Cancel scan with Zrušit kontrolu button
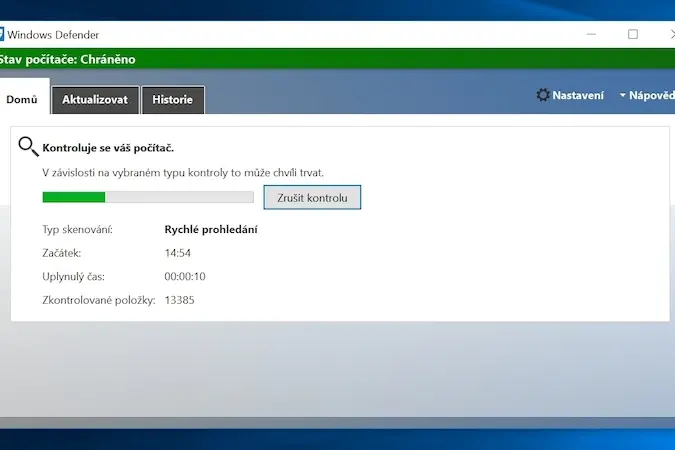Viewport: 675px width, 450px height. (x=312, y=198)
